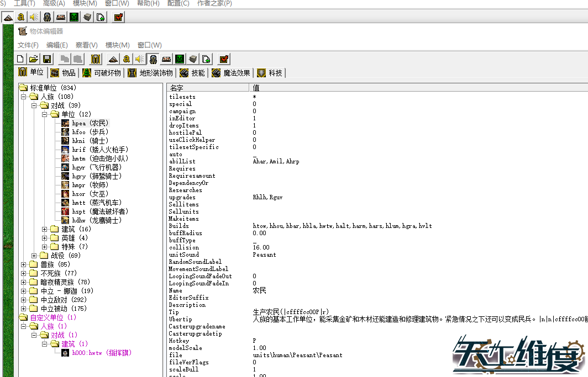Open AI Editor from the Object Editor toolbar
The height and width of the screenshot is (377, 588).
[x=180, y=59]
